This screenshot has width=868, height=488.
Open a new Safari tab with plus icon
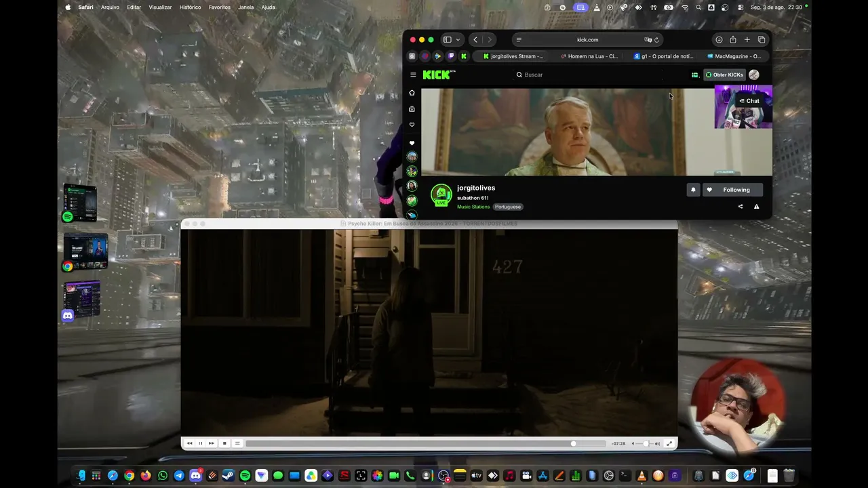coord(747,40)
